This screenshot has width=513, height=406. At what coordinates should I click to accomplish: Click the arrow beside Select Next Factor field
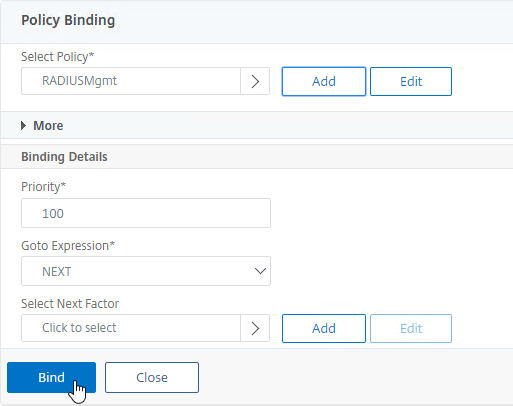[255, 328]
